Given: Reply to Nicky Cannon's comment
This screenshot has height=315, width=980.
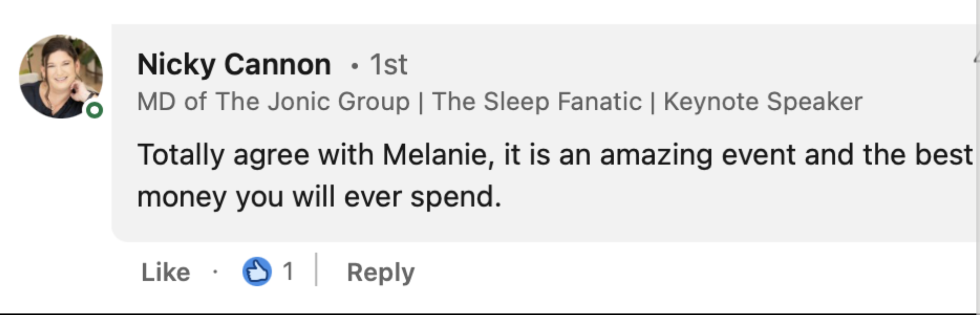Looking at the screenshot, I should click(380, 272).
